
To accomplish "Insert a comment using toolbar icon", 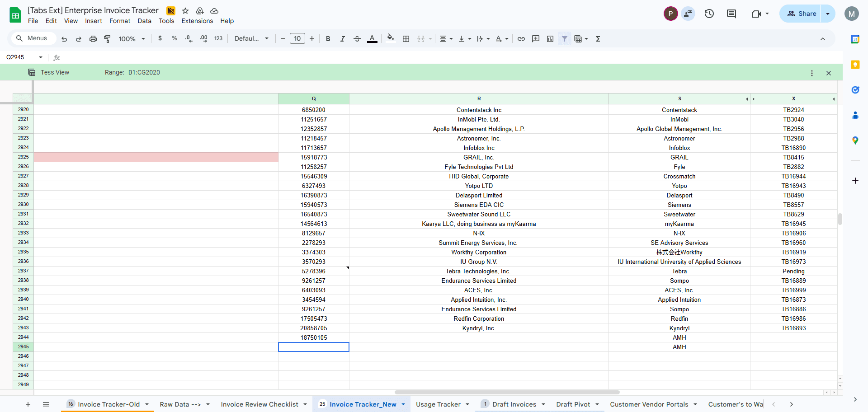I will point(536,39).
